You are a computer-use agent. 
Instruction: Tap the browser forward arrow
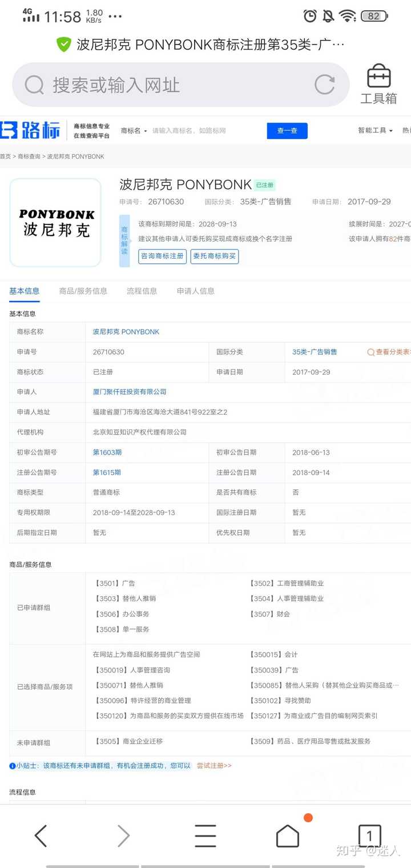click(x=123, y=835)
